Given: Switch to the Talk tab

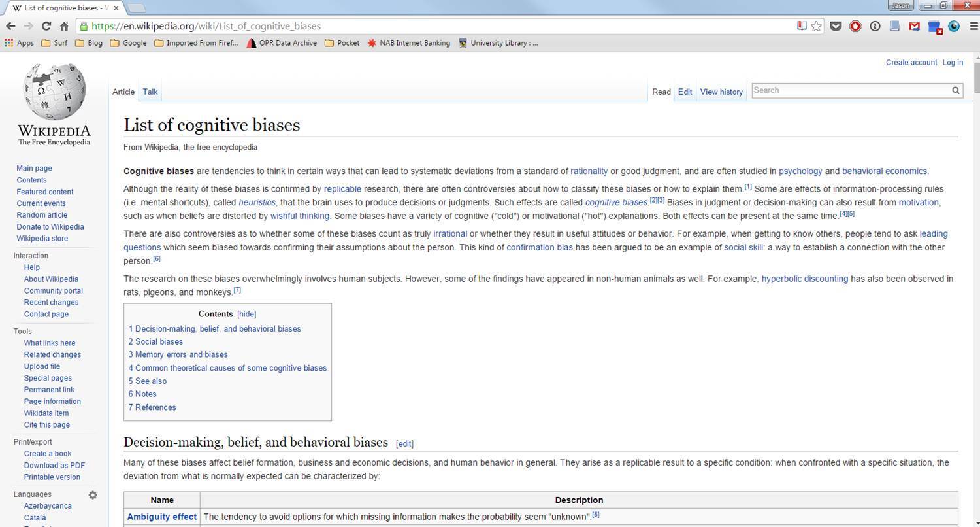Looking at the screenshot, I should (150, 92).
